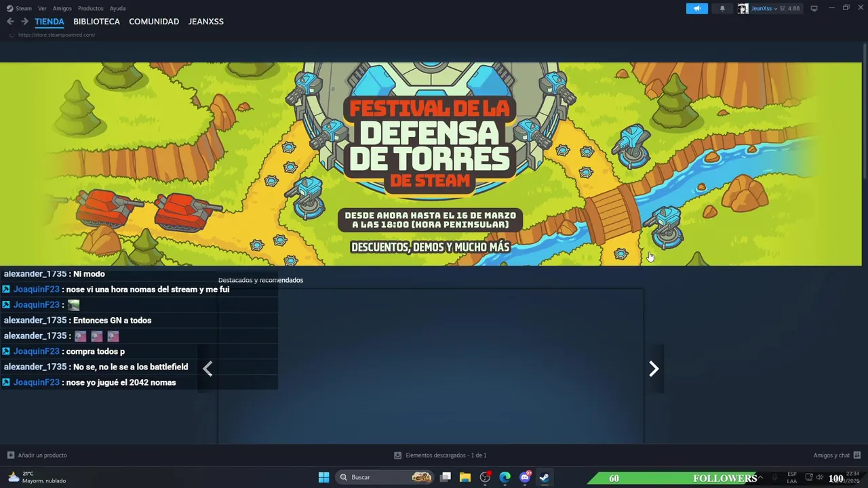868x488 pixels.
Task: Open Microsoft Edge from the taskbar
Action: pos(505,477)
